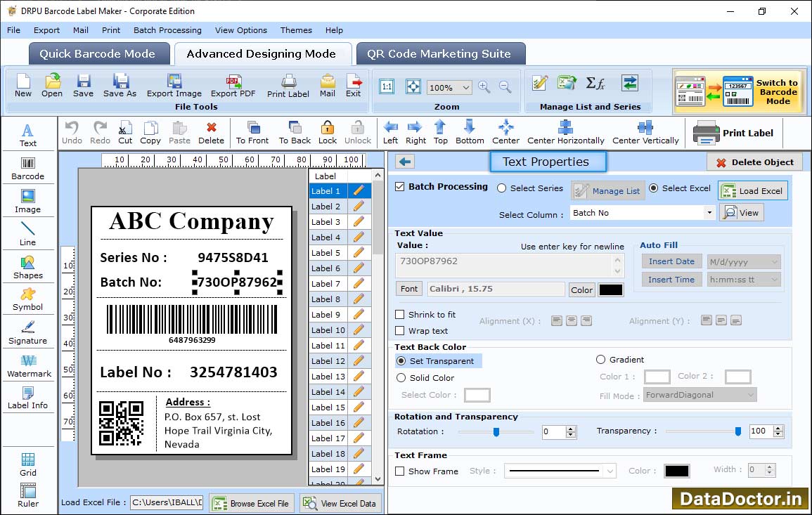Screen dimensions: 812x515
Task: Open the time format dropdown
Action: click(774, 280)
